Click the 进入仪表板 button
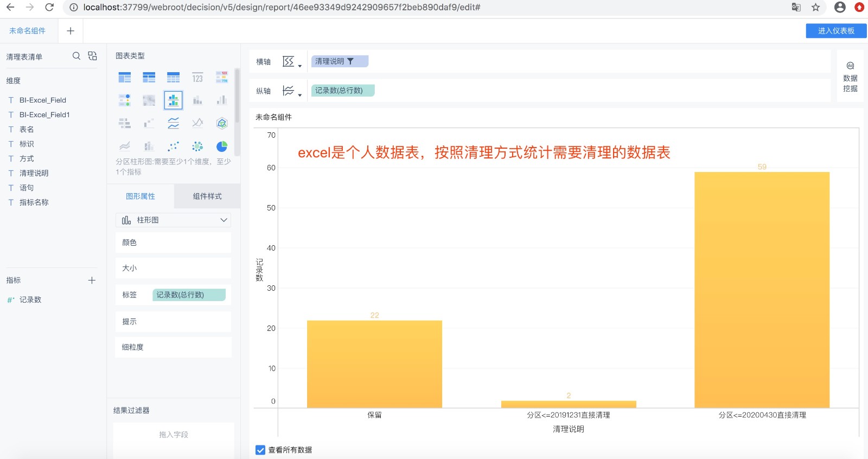The width and height of the screenshot is (868, 459). (x=835, y=31)
